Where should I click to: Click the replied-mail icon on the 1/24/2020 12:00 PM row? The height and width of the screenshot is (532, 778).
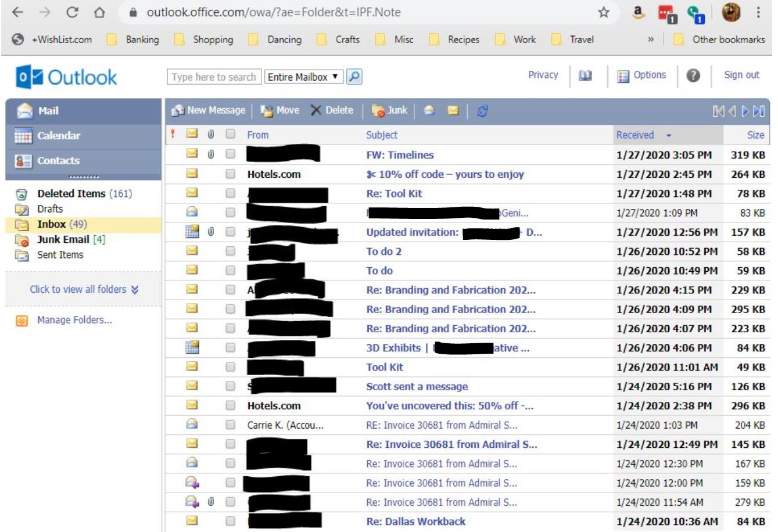[192, 482]
